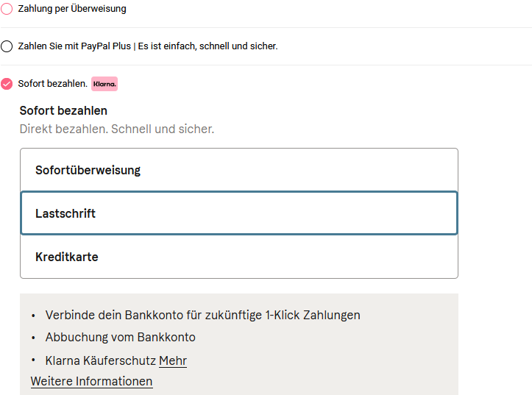Click the 'Sofort bezahlen.' label beside Klarna badge
532x395 pixels.
(52, 84)
